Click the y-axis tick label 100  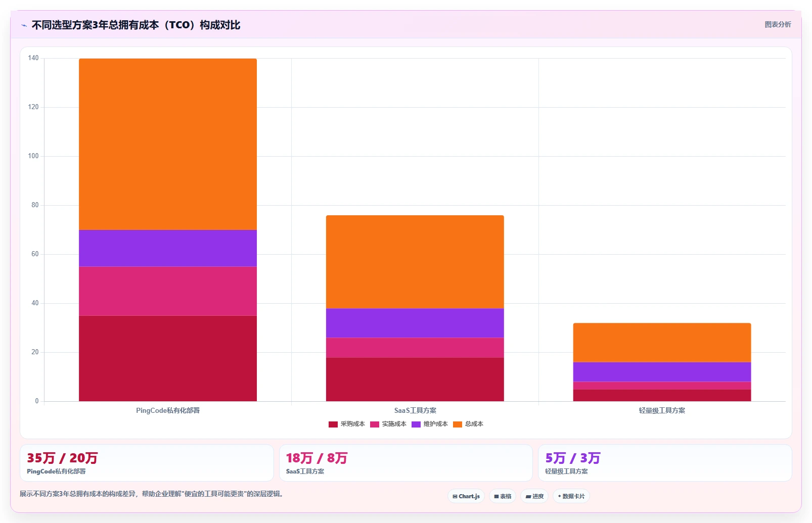pyautogui.click(x=33, y=156)
